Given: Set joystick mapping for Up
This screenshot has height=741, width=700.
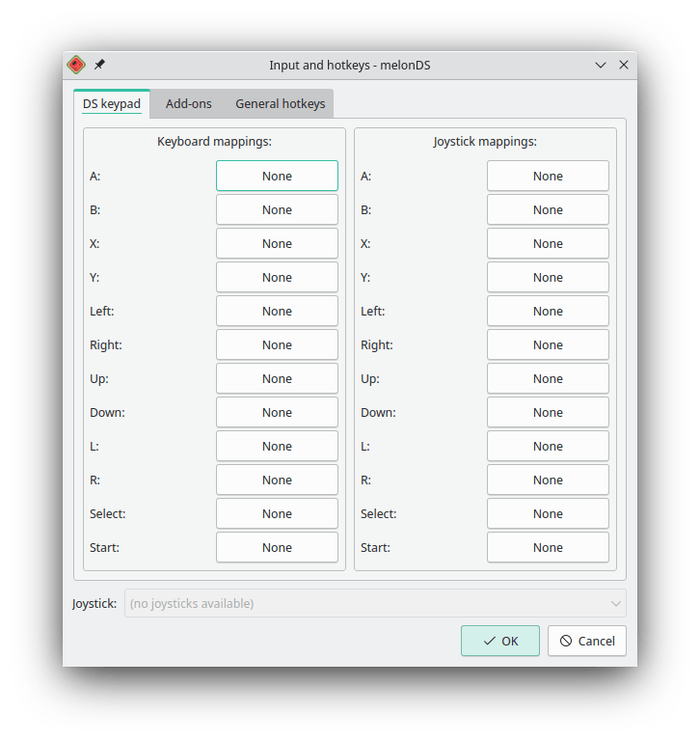Looking at the screenshot, I should pyautogui.click(x=548, y=378).
